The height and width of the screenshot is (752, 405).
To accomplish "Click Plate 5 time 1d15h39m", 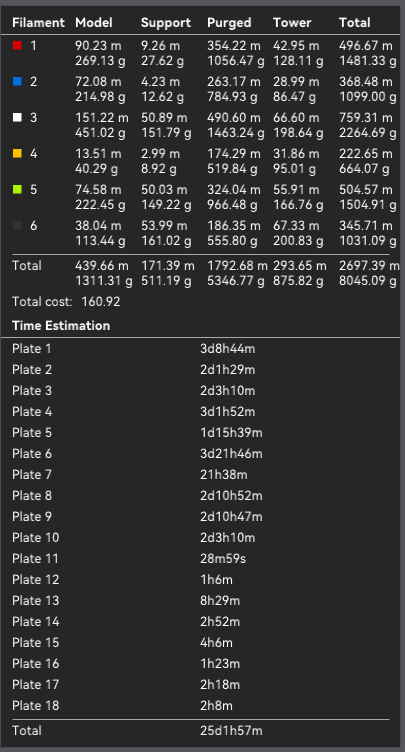I will tap(231, 433).
